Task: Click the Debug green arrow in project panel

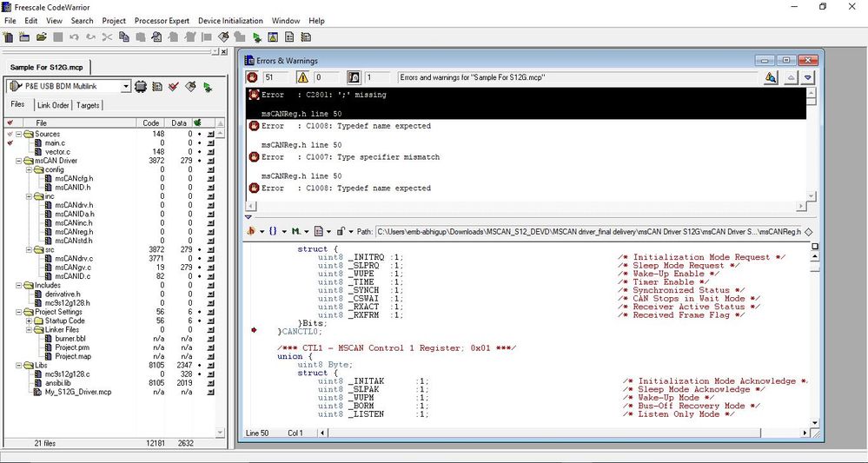Action: pyautogui.click(x=208, y=87)
